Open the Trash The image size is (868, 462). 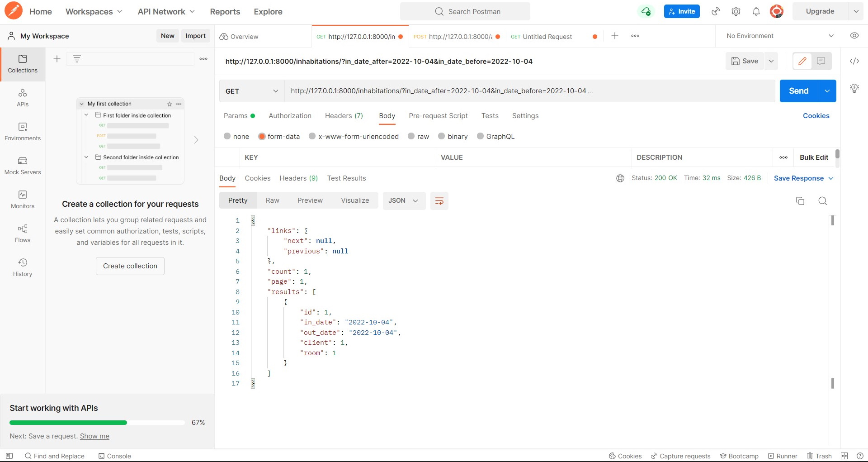[820, 456]
